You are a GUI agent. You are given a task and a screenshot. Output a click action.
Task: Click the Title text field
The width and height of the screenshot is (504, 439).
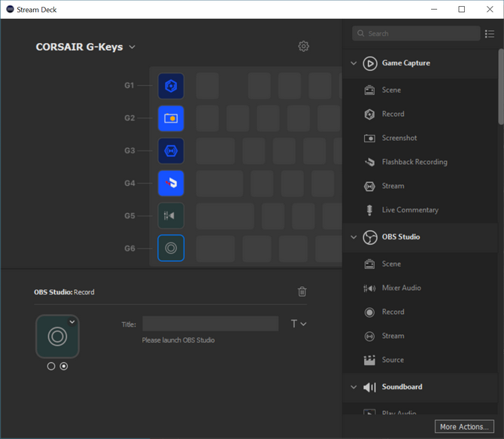[211, 324]
